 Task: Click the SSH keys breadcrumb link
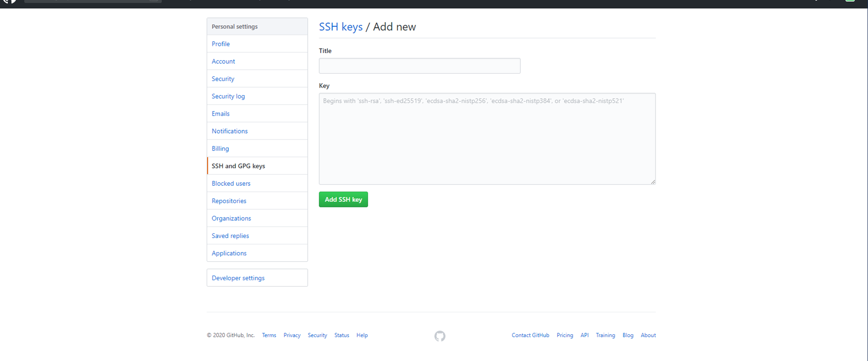tap(341, 27)
